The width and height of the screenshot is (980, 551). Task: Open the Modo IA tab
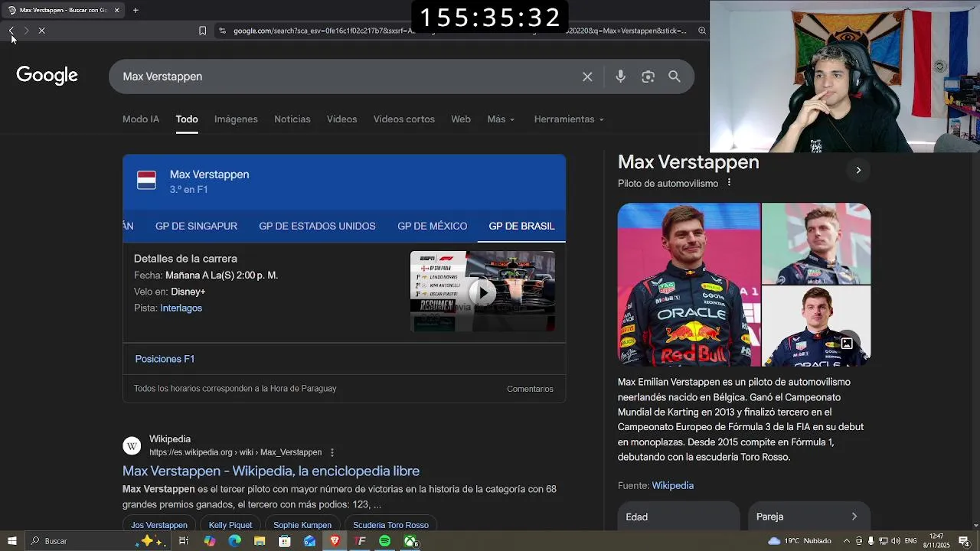pyautogui.click(x=141, y=119)
